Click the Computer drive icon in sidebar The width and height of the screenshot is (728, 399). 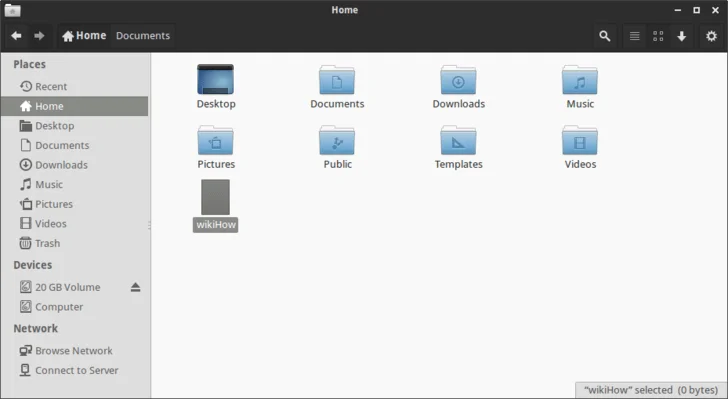(26, 307)
